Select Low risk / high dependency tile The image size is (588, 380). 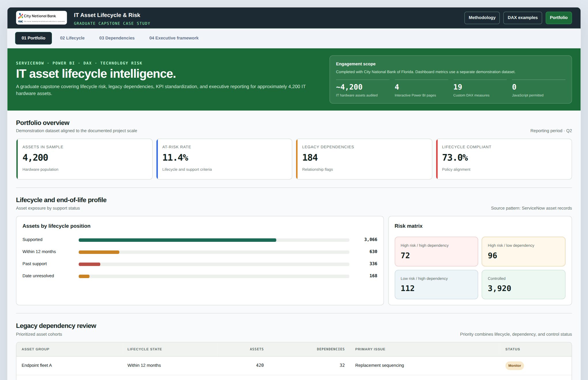coord(436,284)
